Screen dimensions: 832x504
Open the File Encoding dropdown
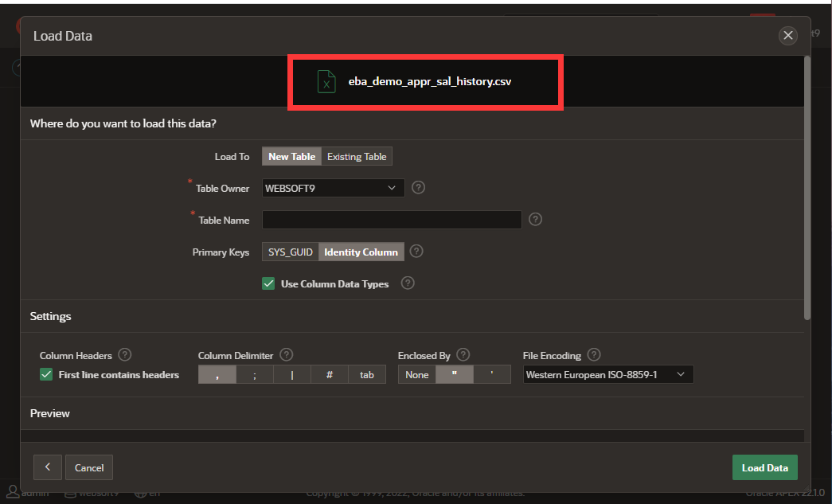(607, 374)
